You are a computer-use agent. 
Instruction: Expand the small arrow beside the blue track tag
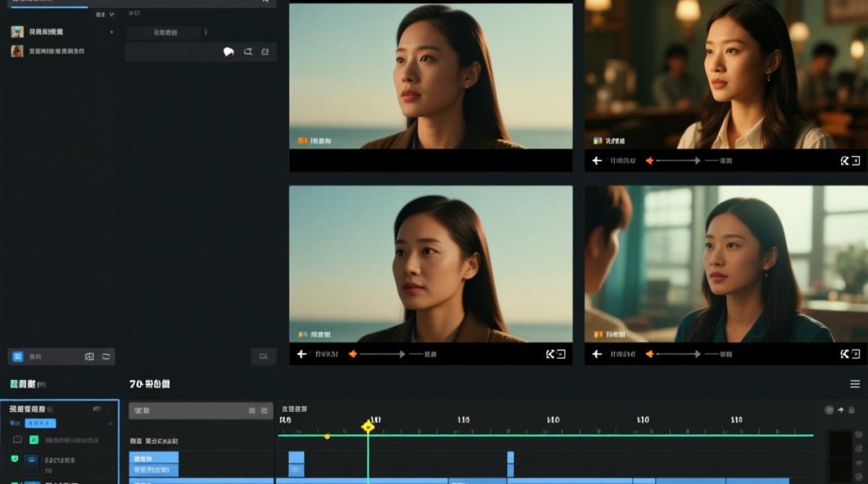[x=110, y=423]
